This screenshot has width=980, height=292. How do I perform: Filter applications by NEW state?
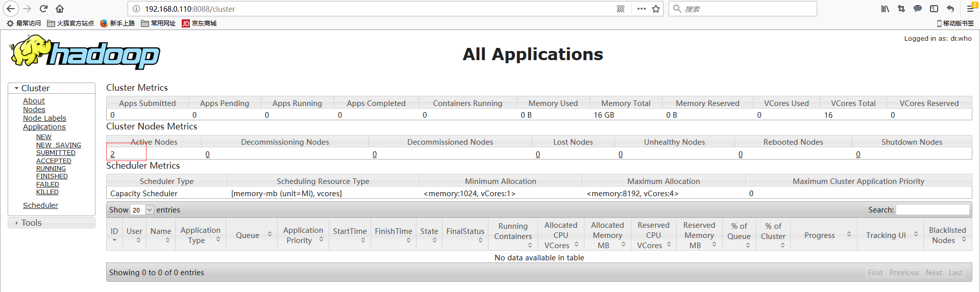point(44,137)
